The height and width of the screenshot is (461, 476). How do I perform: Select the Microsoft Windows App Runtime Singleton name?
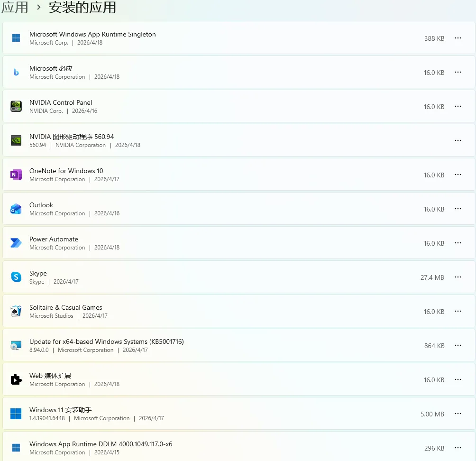(x=92, y=34)
